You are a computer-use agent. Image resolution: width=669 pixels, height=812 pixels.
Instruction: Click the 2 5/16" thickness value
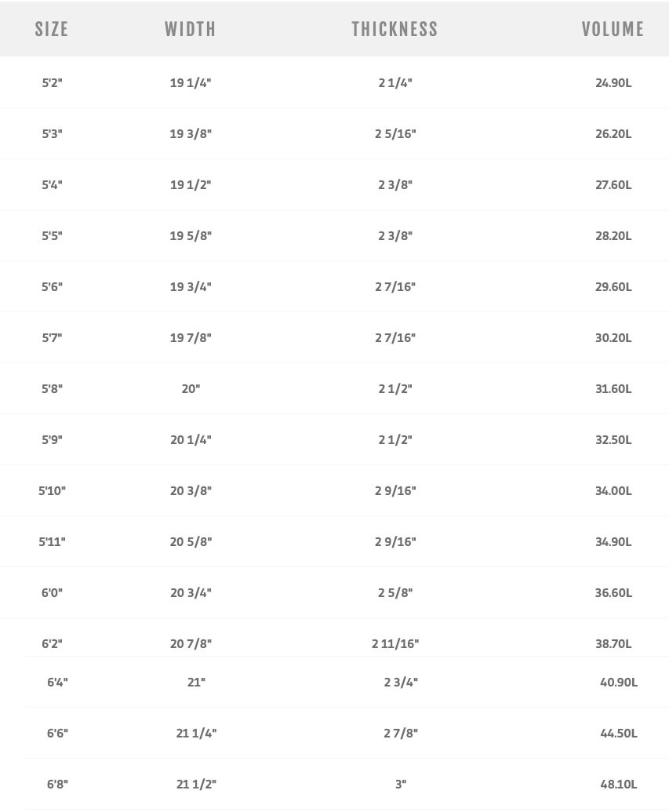395,133
